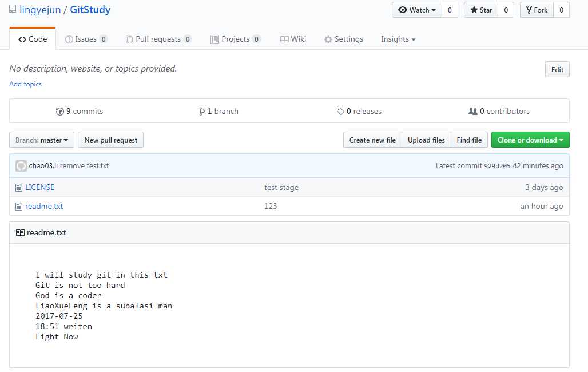Screen dimensions: 588x372
Task: Click readme line 'LiaoXueFeng is a subalasi man'
Action: click(x=104, y=306)
